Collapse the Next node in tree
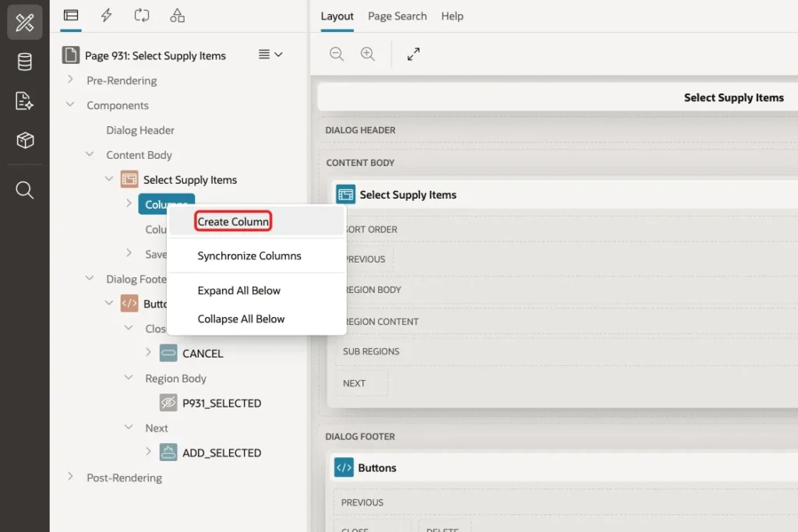The image size is (798, 532). [x=129, y=427]
